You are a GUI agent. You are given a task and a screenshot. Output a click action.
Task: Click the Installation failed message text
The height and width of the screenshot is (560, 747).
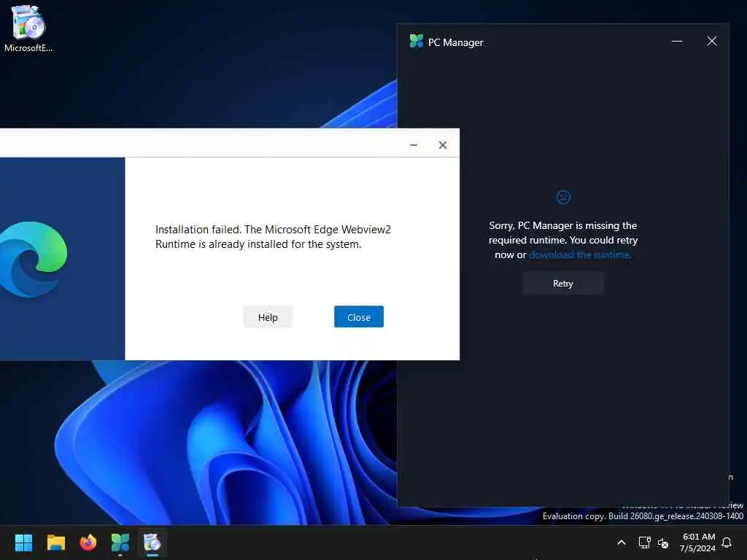coord(273,237)
